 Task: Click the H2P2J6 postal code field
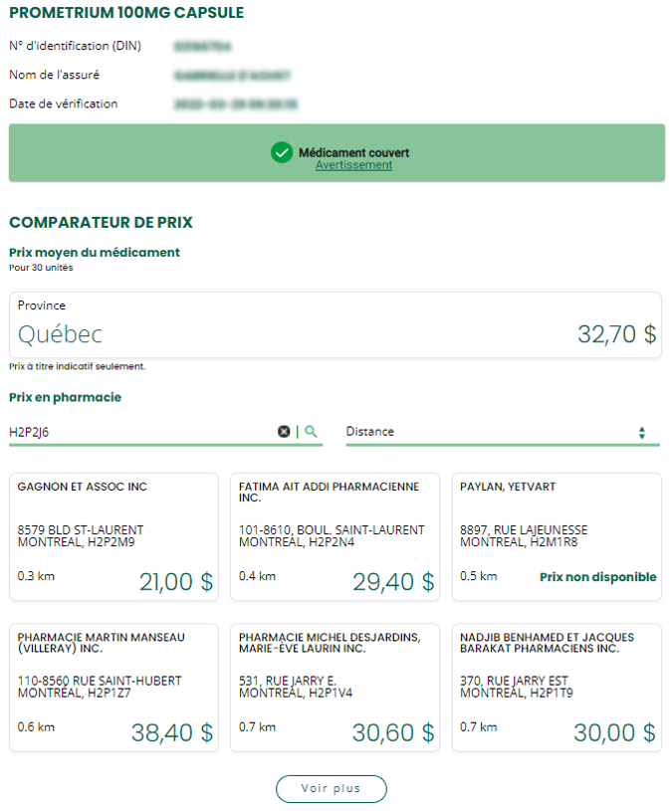[x=139, y=432]
